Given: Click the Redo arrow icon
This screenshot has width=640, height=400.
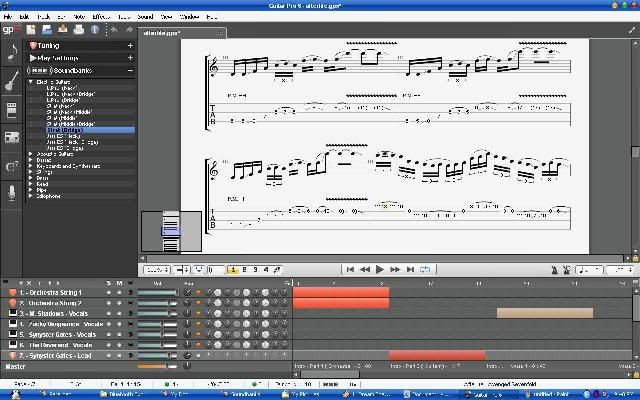Looking at the screenshot, I should (129, 29).
